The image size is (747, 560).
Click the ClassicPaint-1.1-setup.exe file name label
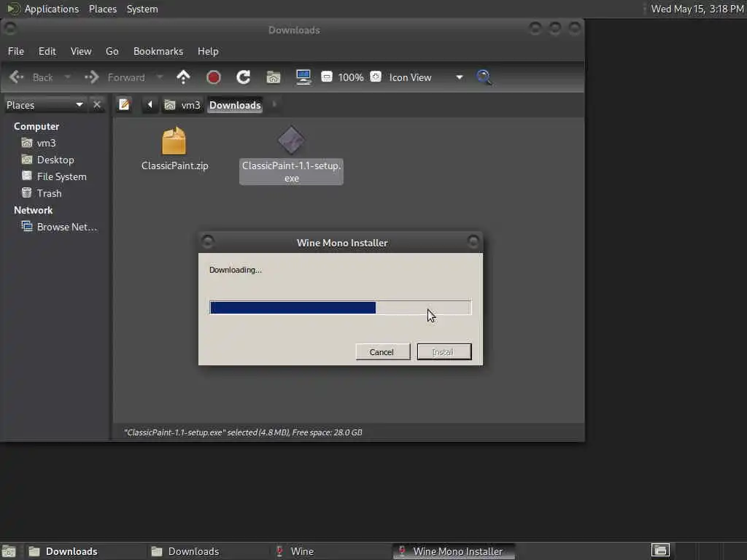tap(291, 171)
